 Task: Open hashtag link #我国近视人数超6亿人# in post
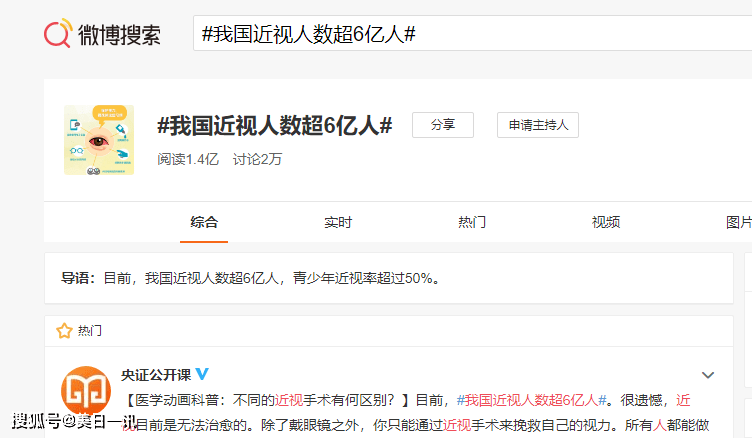point(532,400)
